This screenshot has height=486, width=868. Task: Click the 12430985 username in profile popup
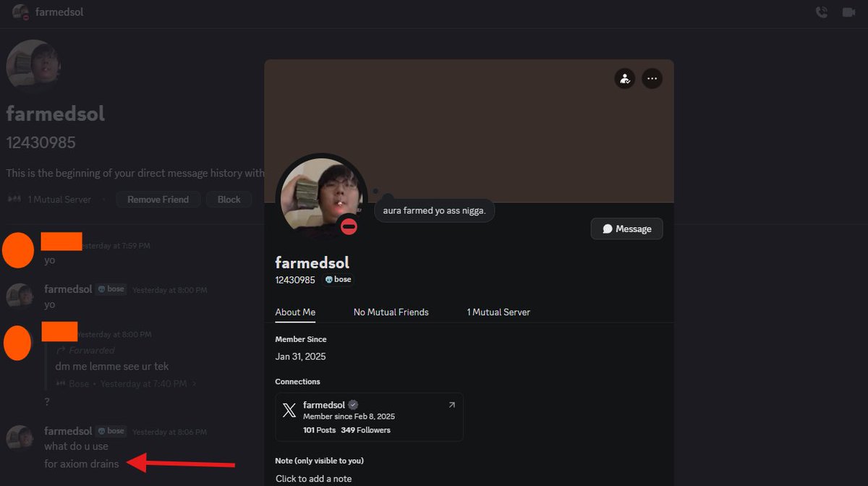click(x=295, y=280)
